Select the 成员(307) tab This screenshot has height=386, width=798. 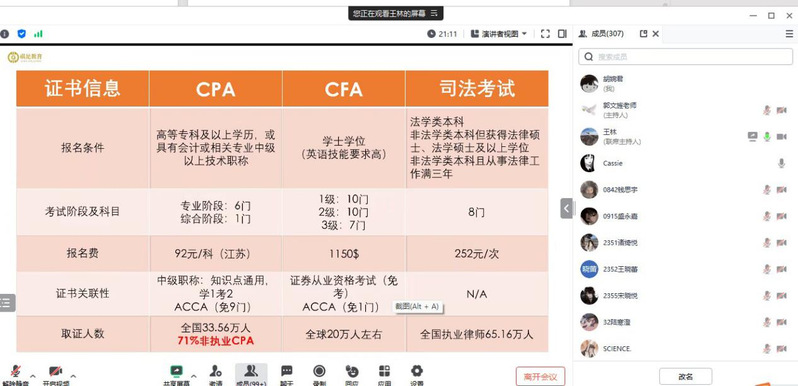tap(602, 34)
